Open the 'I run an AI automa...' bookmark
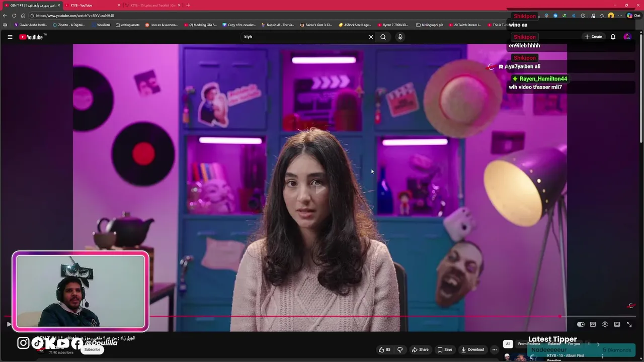 (x=162, y=25)
